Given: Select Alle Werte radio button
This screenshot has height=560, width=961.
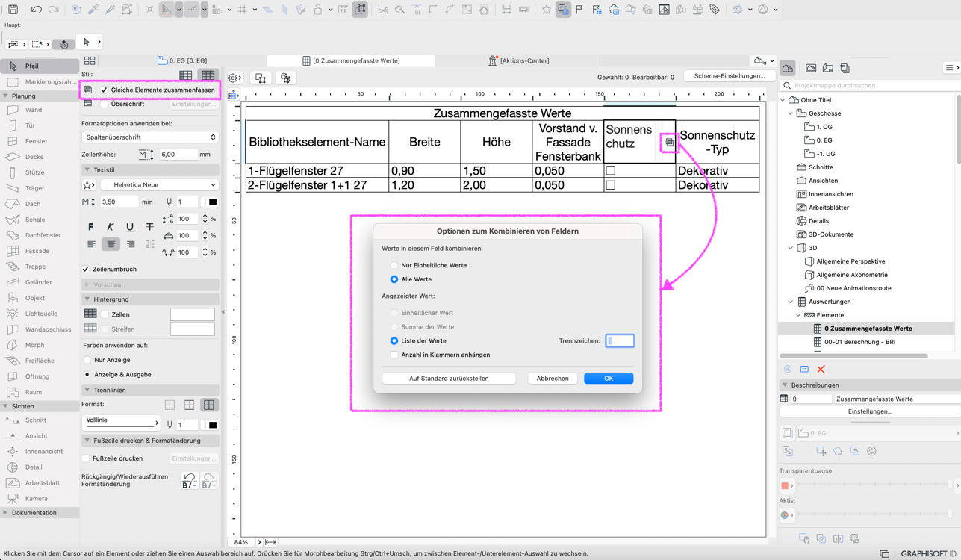Looking at the screenshot, I should [x=394, y=279].
